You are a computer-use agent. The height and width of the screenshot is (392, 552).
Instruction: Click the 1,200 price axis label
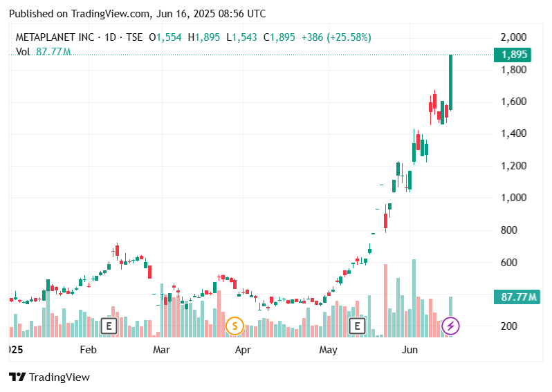pyautogui.click(x=514, y=166)
